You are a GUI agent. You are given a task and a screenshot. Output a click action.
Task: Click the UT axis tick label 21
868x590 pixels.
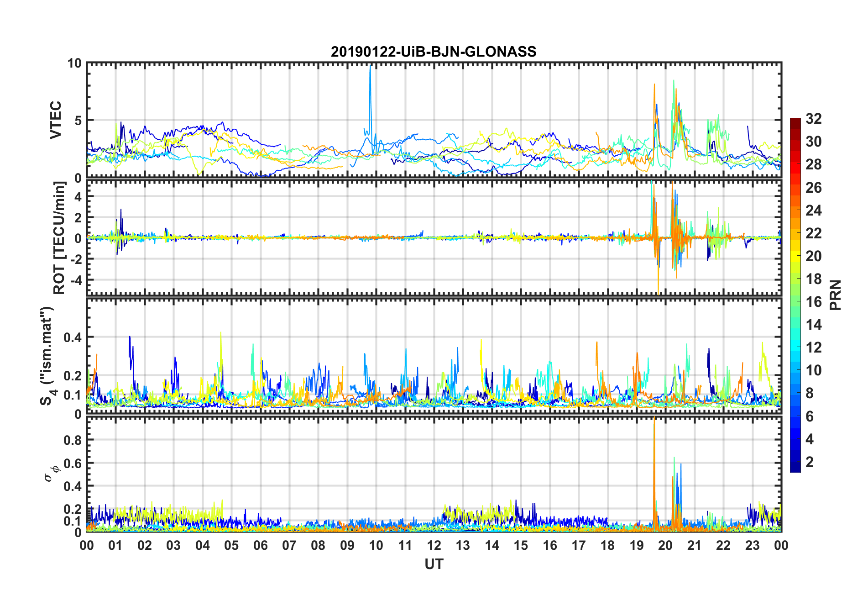click(695, 545)
